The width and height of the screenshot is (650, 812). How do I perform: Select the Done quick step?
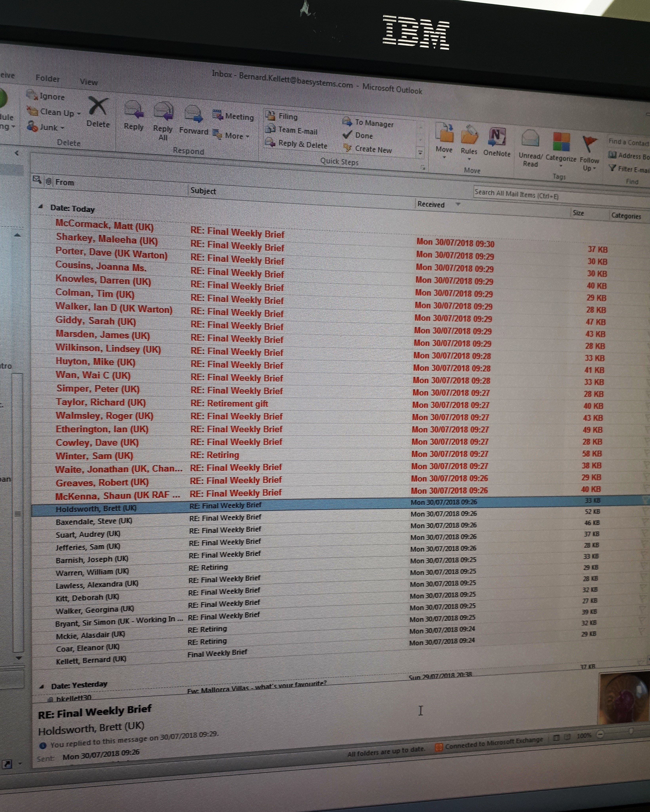357,135
